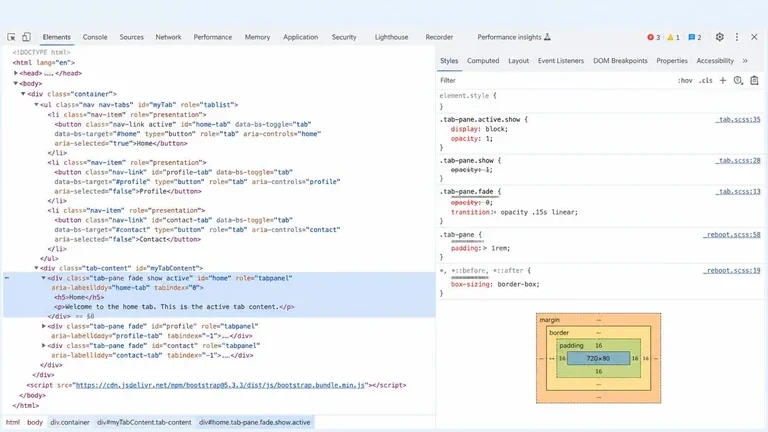Image resolution: width=768 pixels, height=432 pixels.
Task: Open the _reboot.scss:19 source link
Action: pyautogui.click(x=732, y=271)
